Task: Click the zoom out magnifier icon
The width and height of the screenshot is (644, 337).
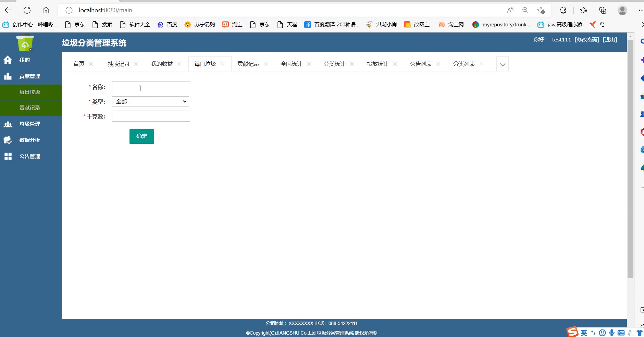Action: [525, 10]
